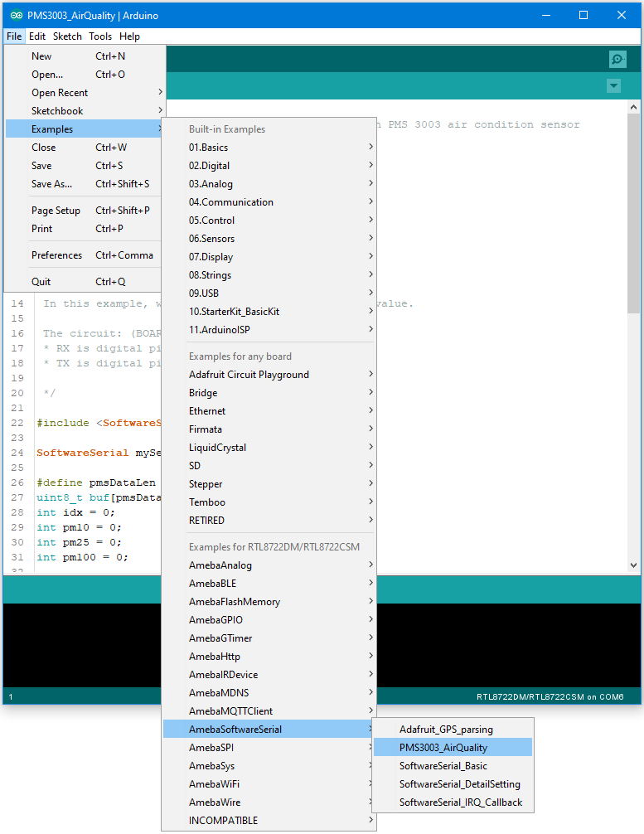The width and height of the screenshot is (644, 834).
Task: Open AmebaFlashMemory examples submenu
Action: pos(269,602)
